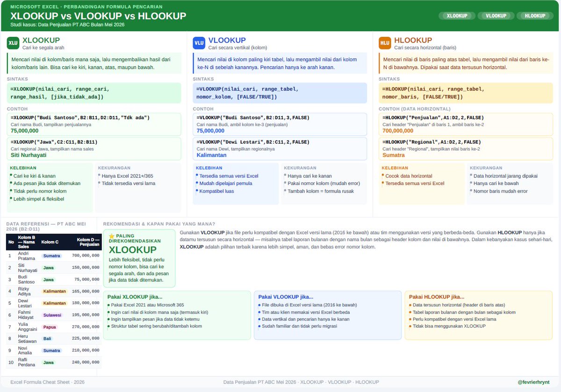Click "Ada pesan jika tidak ditemukan" bullet

[x=47, y=184]
